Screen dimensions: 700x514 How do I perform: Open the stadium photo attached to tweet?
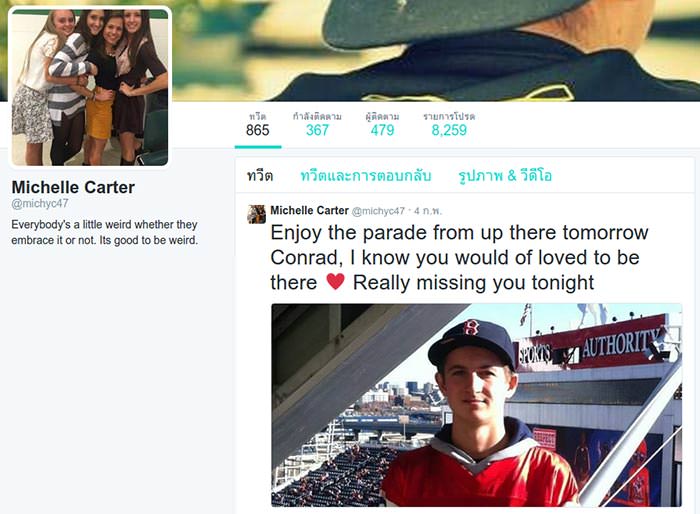pyautogui.click(x=476, y=405)
